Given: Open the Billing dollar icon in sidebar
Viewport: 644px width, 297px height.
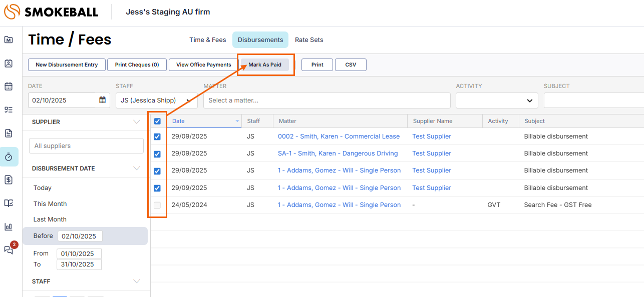Looking at the screenshot, I should pyautogui.click(x=9, y=180).
